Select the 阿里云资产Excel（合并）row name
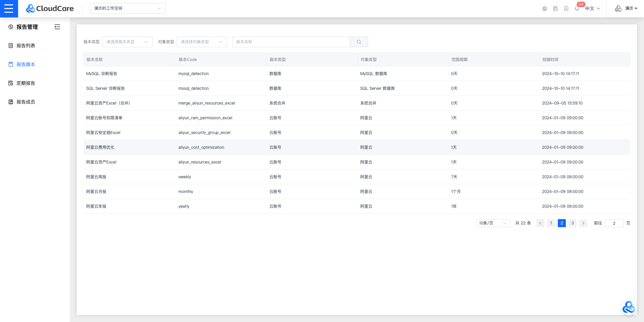 109,103
